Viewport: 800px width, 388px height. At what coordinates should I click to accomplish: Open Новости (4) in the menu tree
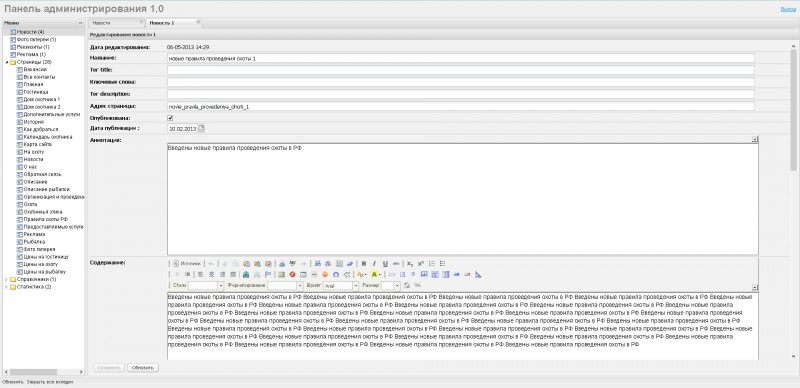pyautogui.click(x=31, y=32)
